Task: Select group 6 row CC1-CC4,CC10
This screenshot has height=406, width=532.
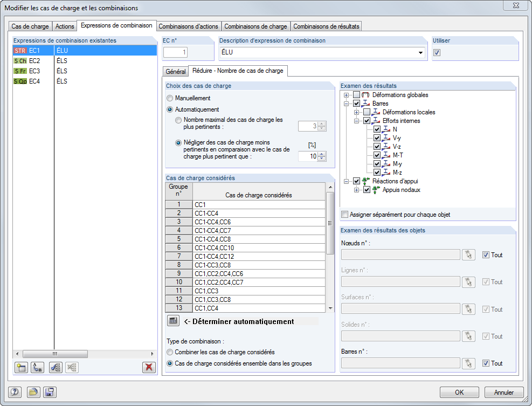Action: coord(245,248)
